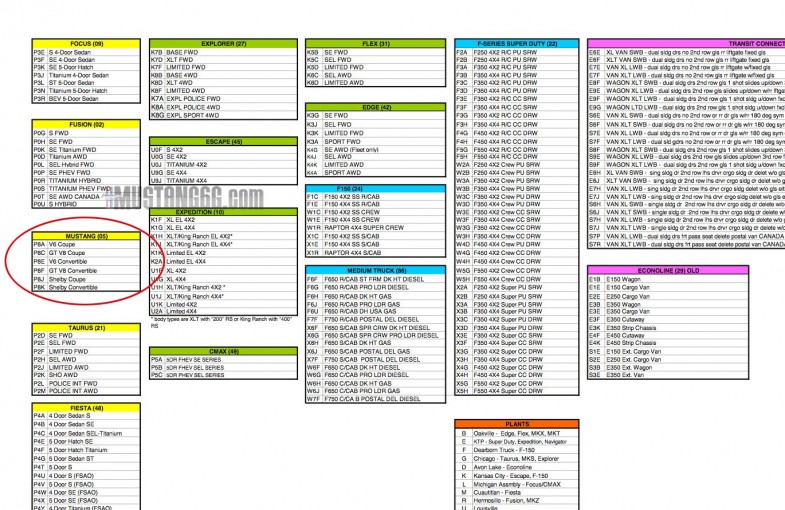Select the P0L SEL Hybrid FWD row
Viewport: 785px width, 510px height.
click(86, 164)
